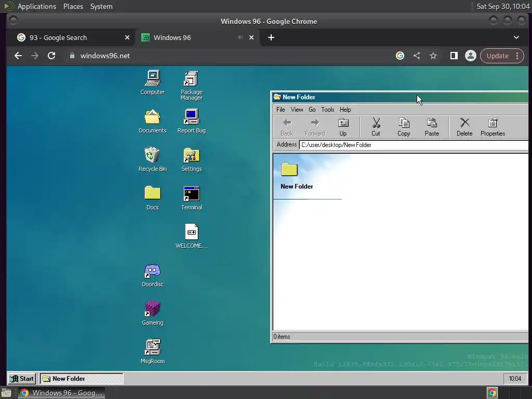
Task: Click the Chrome forward arrow
Action: (35, 56)
